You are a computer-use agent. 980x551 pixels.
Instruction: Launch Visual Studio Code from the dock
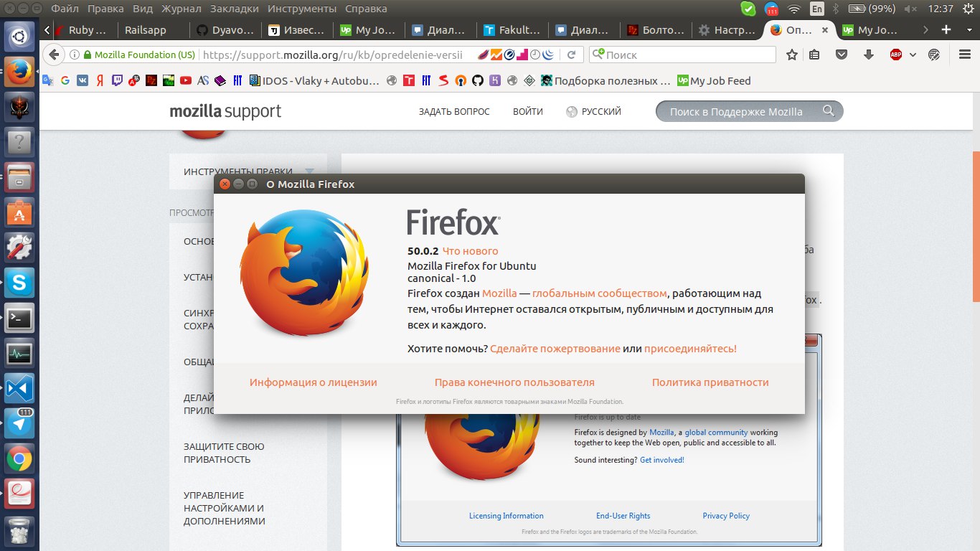coord(19,388)
